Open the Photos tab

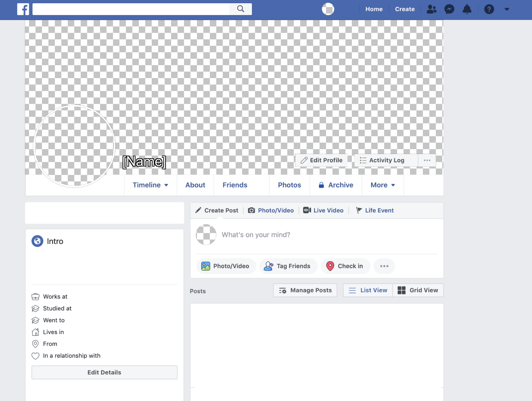[289, 185]
